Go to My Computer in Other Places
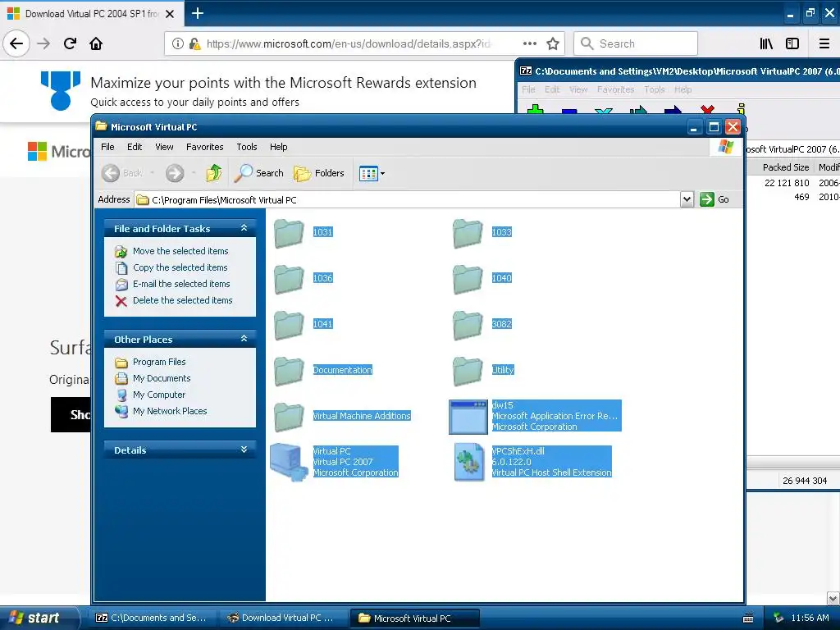Viewport: 840px width, 630px height. click(x=159, y=395)
